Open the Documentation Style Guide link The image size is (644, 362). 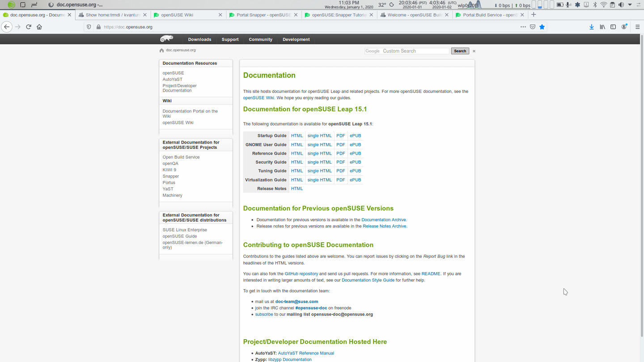coord(368,280)
